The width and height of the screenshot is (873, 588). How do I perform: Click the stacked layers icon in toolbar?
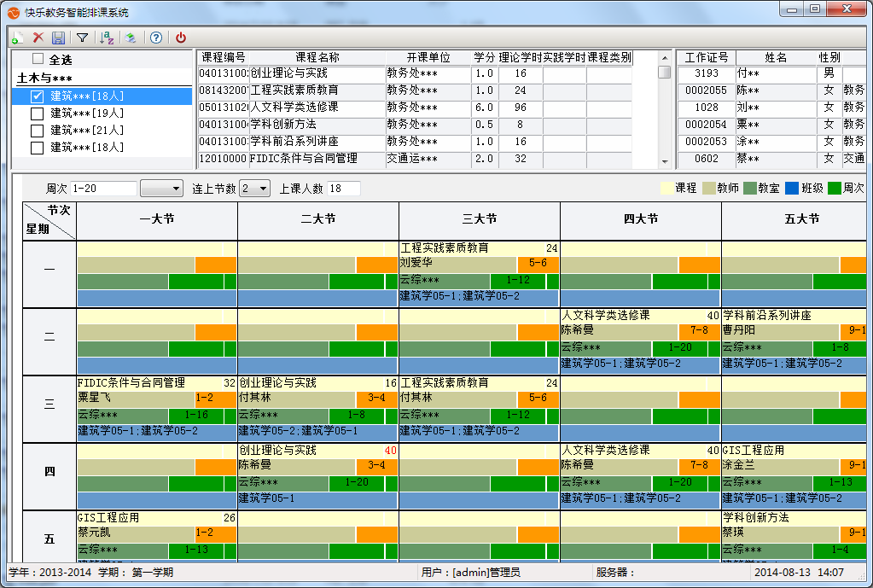(131, 38)
